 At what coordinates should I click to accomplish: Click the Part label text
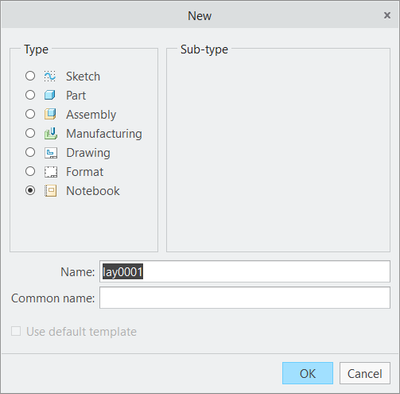(x=76, y=95)
